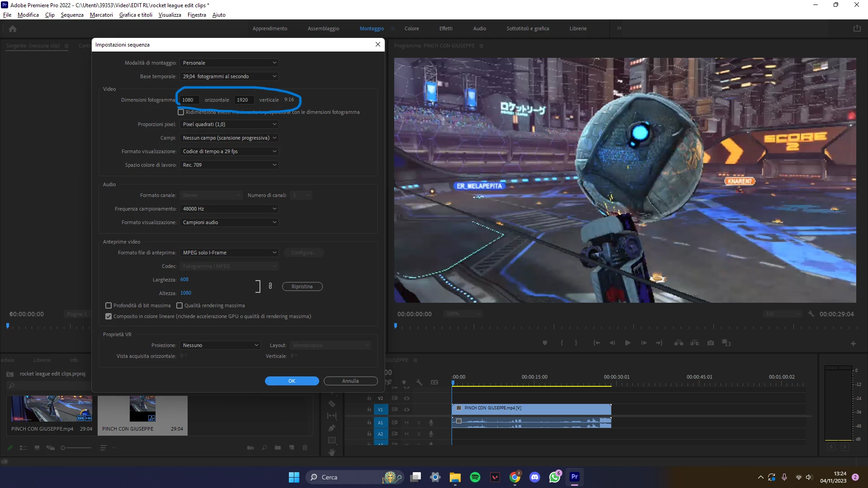The width and height of the screenshot is (868, 488).
Task: Click the Export Frame camera icon
Action: [x=711, y=343]
